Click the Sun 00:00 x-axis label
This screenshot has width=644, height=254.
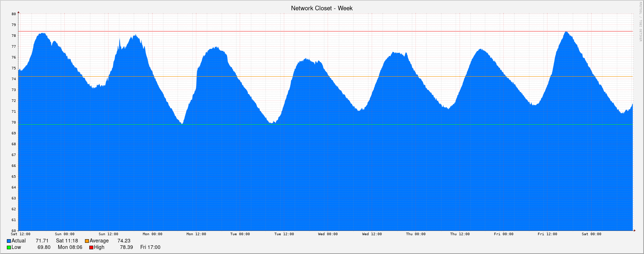(x=64, y=234)
